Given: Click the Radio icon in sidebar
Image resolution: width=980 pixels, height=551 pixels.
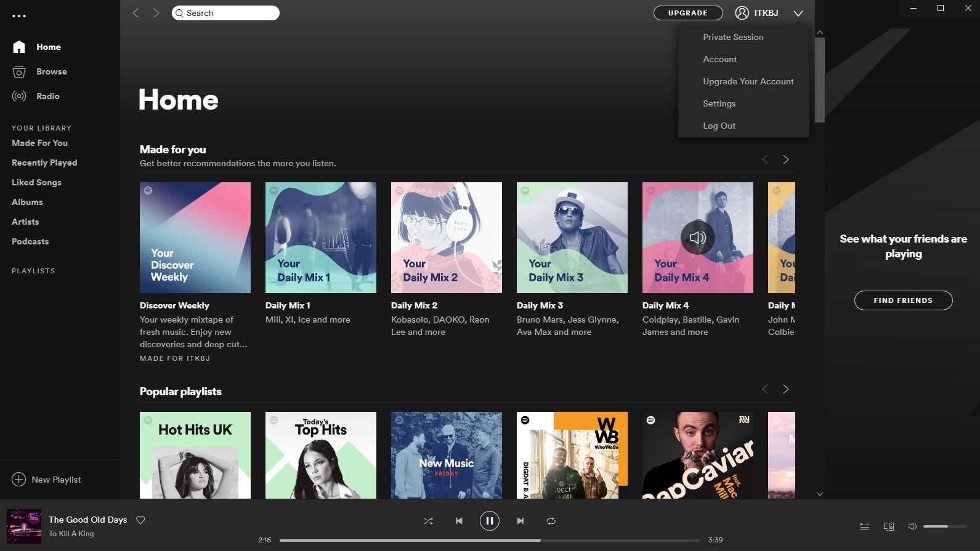Looking at the screenshot, I should point(19,96).
